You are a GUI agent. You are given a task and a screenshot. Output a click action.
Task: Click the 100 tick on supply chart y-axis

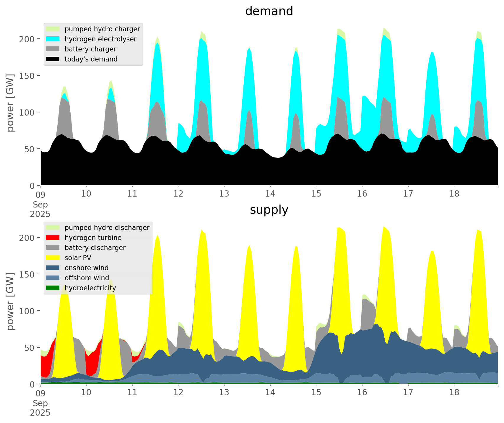coord(27,311)
